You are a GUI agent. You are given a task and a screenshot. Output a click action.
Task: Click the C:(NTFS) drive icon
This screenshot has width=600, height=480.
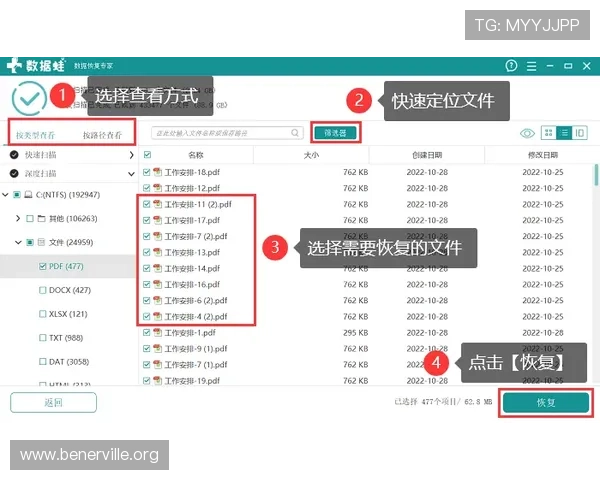(x=28, y=195)
